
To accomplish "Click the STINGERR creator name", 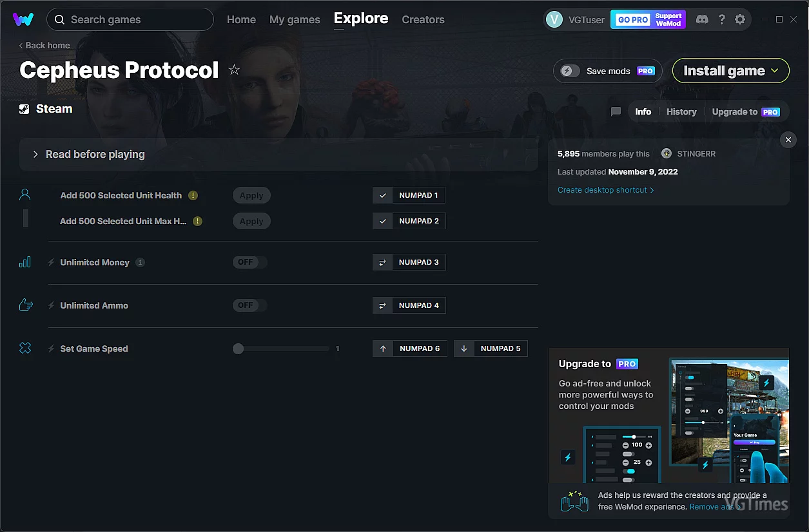I will tap(696, 154).
